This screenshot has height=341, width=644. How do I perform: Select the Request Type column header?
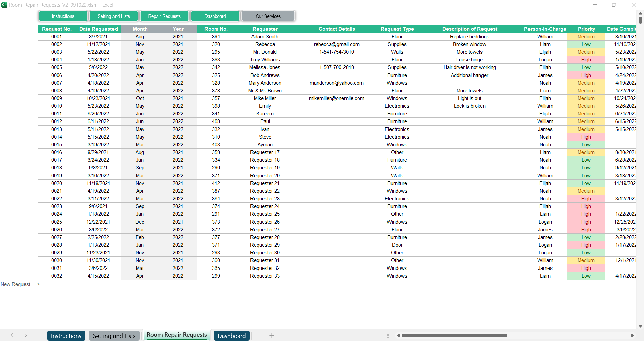coord(397,29)
